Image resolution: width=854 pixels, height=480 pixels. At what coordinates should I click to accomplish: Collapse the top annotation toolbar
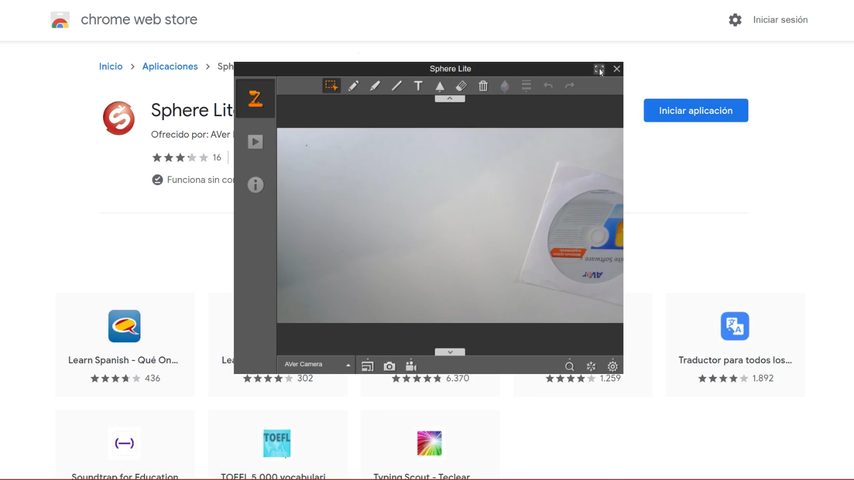pos(450,99)
